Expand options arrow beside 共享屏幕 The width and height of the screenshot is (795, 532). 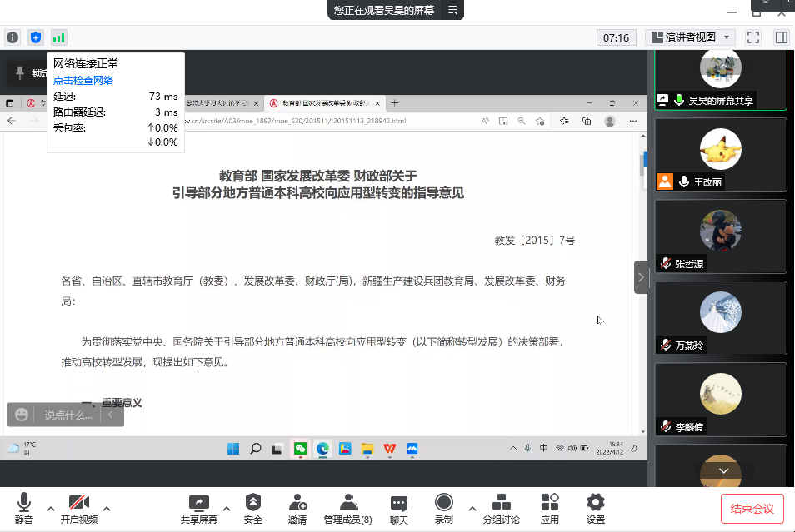[x=227, y=508]
